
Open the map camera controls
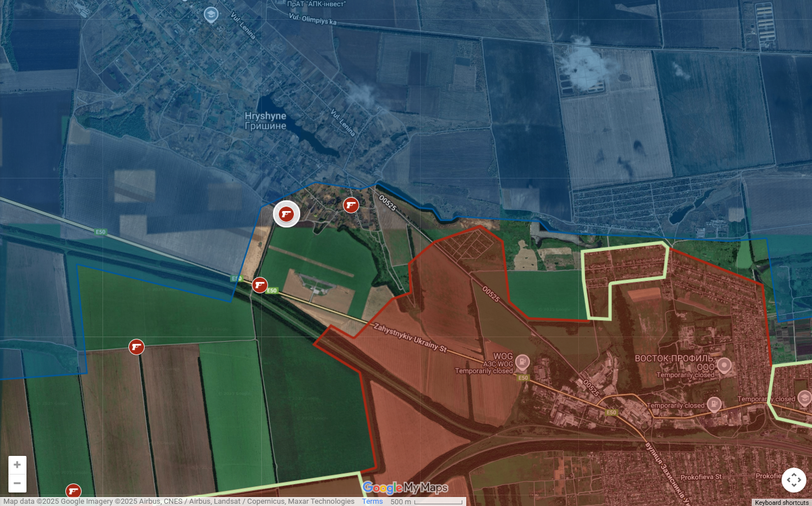794,480
